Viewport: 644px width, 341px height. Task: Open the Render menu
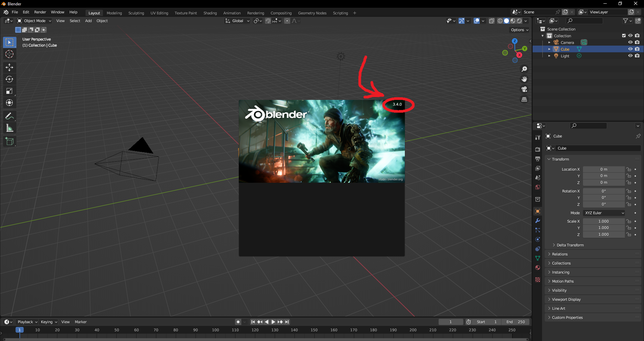tap(40, 12)
